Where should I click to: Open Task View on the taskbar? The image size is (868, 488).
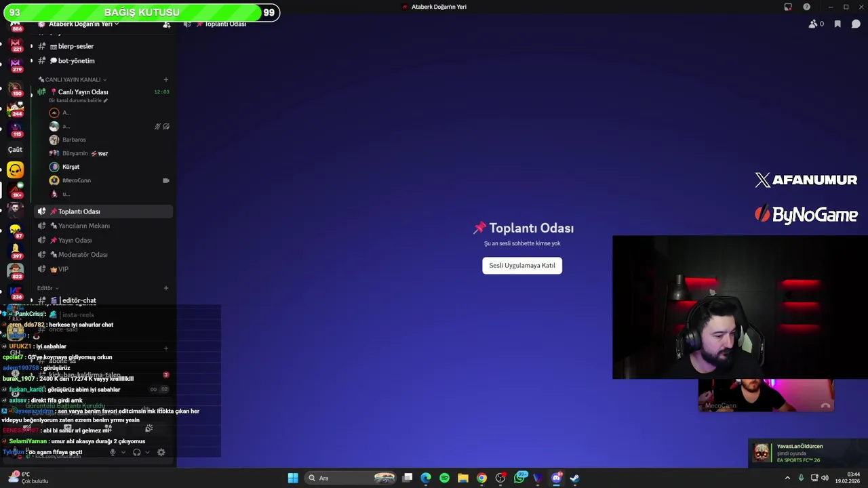[408, 478]
